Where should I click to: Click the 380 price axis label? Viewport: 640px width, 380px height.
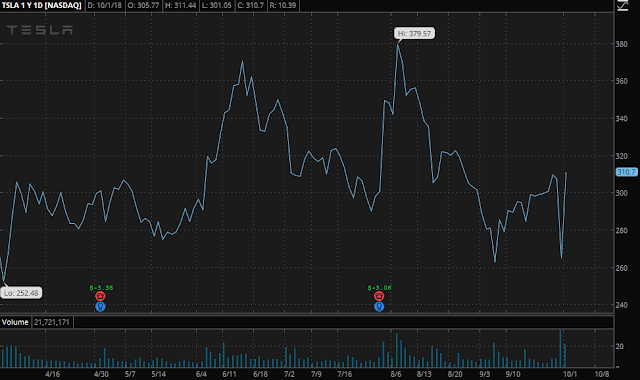tap(622, 44)
